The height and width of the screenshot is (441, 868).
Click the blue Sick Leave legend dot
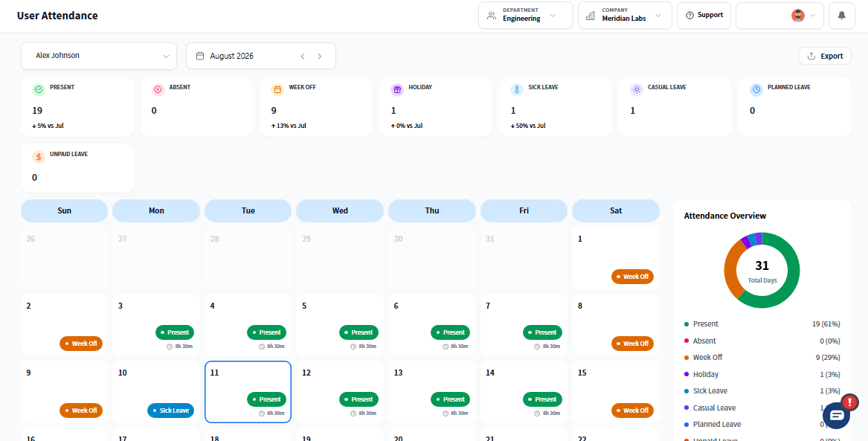[x=687, y=391]
